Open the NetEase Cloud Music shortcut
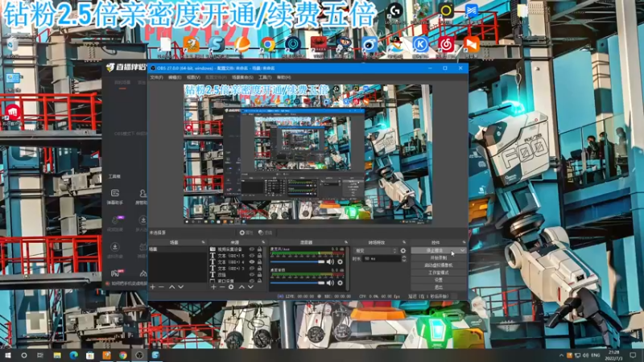The height and width of the screenshot is (362, 644). coord(446,44)
